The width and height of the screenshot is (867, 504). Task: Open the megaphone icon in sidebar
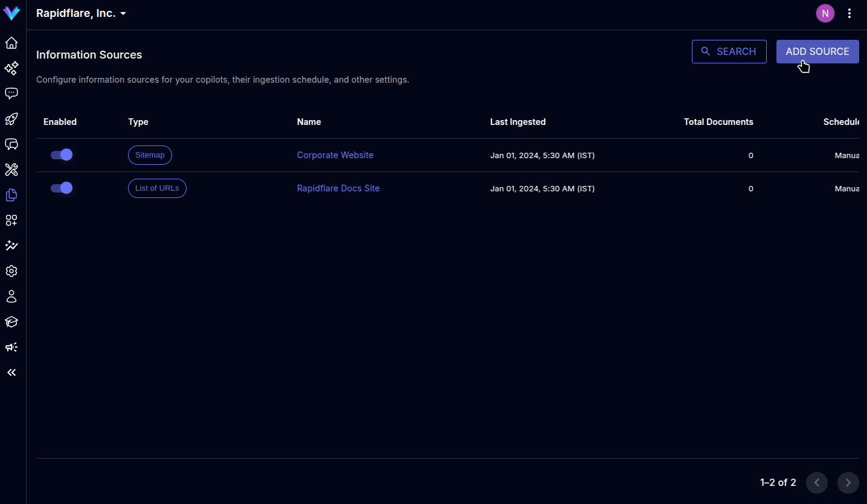[11, 347]
